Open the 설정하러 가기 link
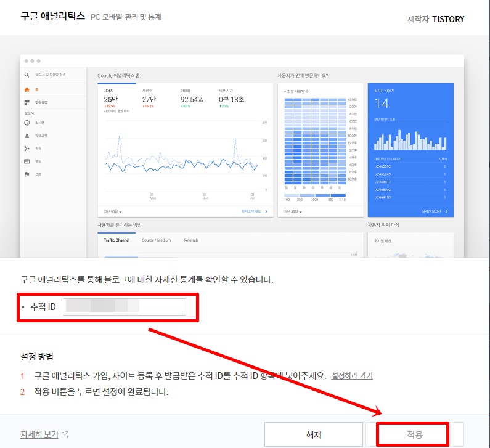The image size is (490, 448). pos(352,375)
